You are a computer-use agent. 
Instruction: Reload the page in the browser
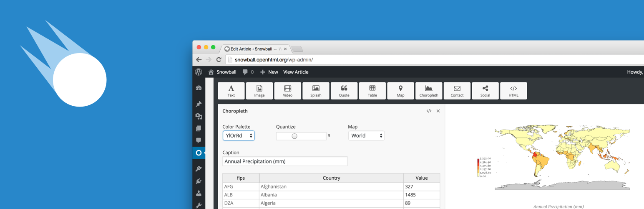point(219,60)
